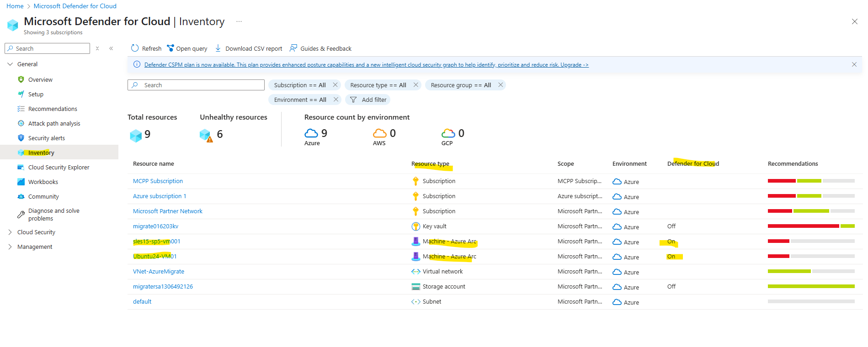Open the Defender CSPM upgrade link
The image size is (868, 347).
pyautogui.click(x=366, y=65)
